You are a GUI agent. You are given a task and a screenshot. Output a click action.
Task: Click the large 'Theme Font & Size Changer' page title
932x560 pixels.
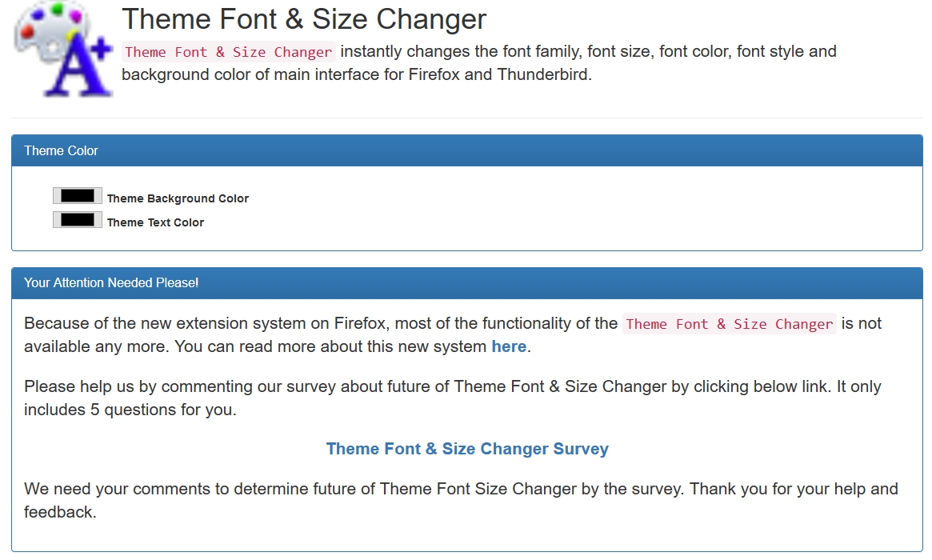tap(304, 19)
